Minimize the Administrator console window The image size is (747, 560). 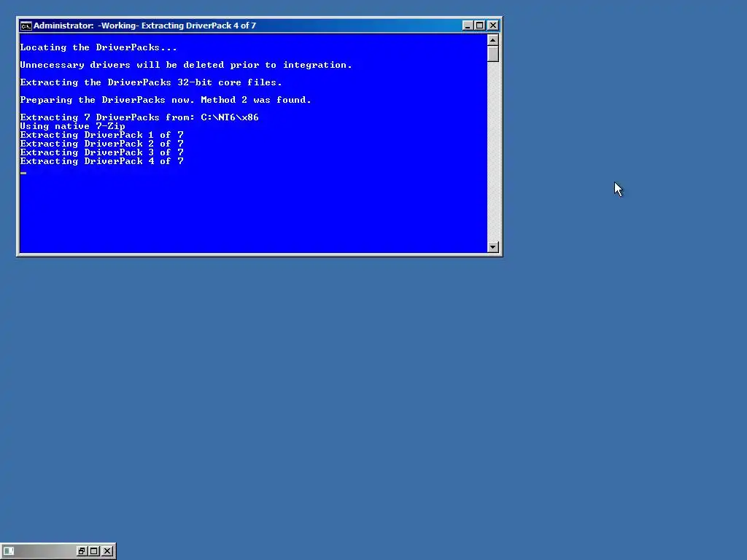coord(468,26)
